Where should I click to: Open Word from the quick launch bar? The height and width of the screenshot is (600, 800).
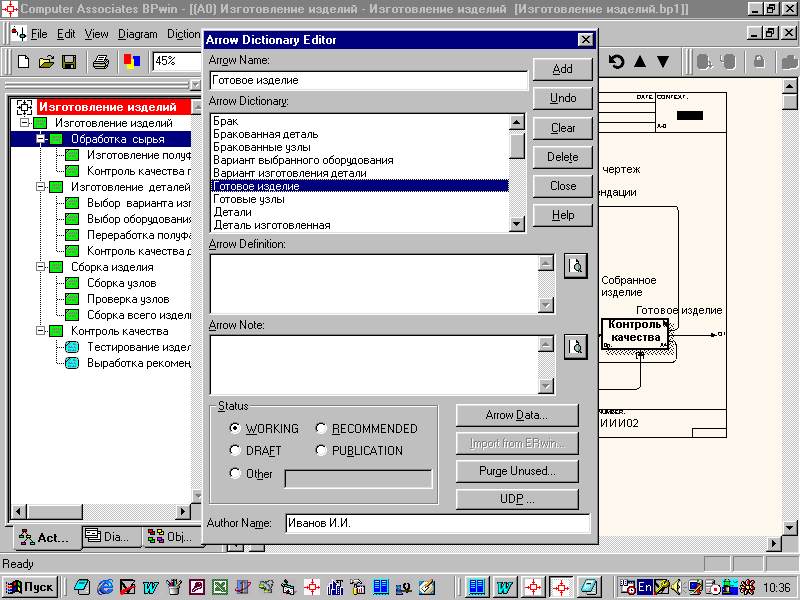(151, 587)
